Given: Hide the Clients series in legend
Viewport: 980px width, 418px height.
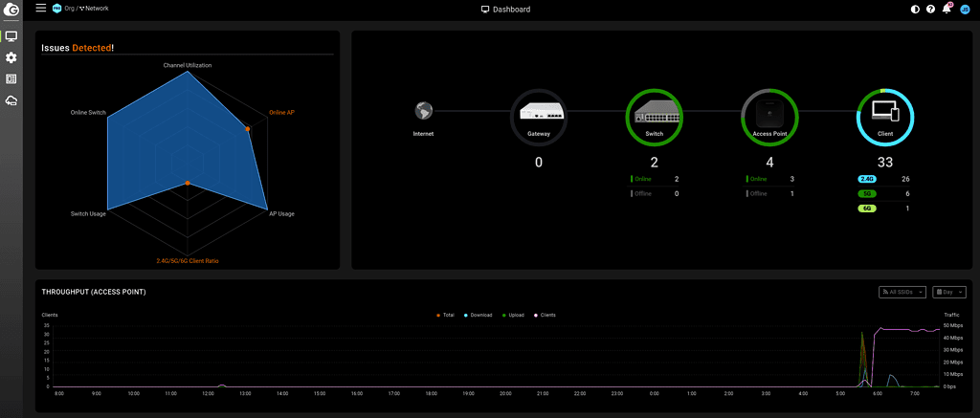Looking at the screenshot, I should point(544,315).
